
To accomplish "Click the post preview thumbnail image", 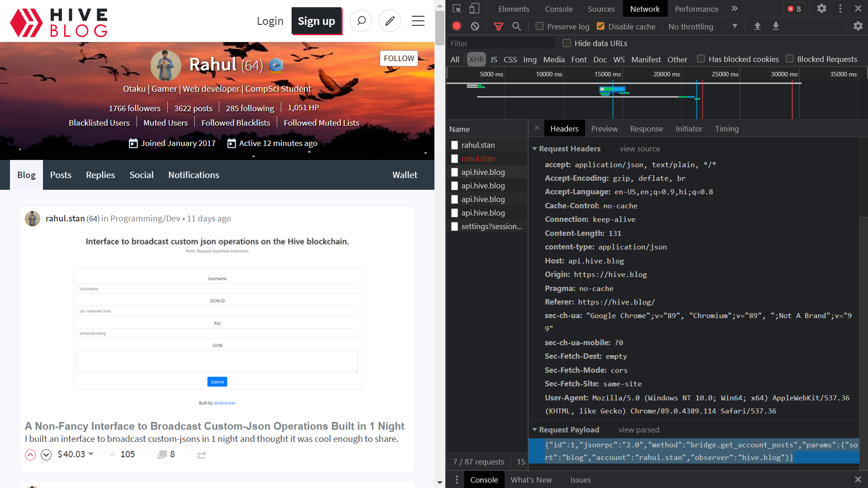I will (217, 322).
